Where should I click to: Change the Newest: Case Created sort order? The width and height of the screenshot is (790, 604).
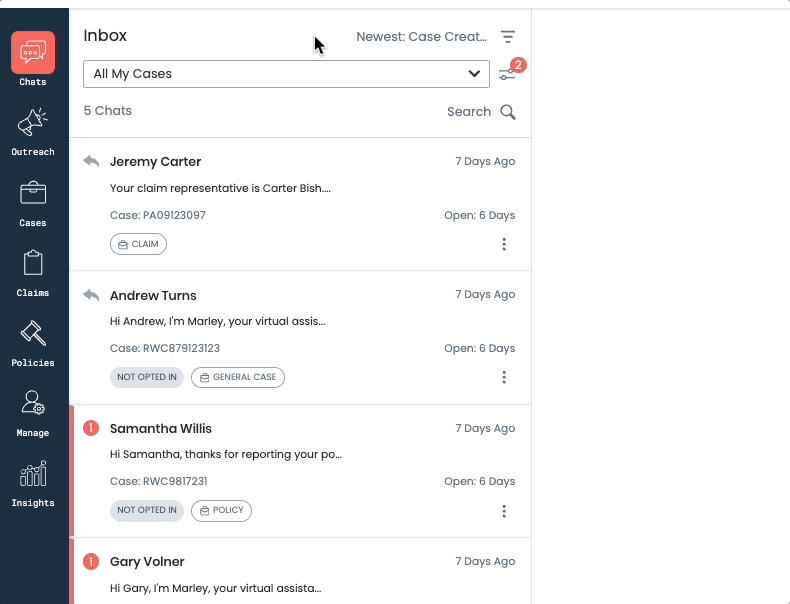(x=421, y=37)
